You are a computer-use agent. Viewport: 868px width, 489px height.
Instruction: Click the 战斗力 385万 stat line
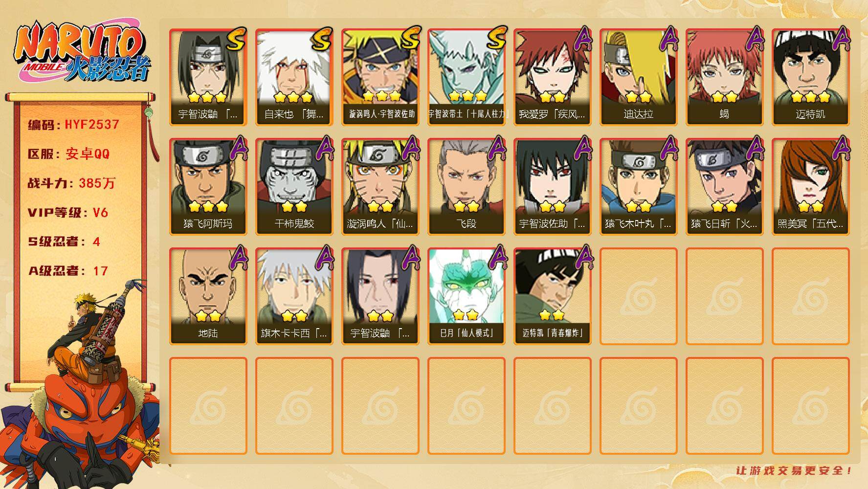(71, 183)
